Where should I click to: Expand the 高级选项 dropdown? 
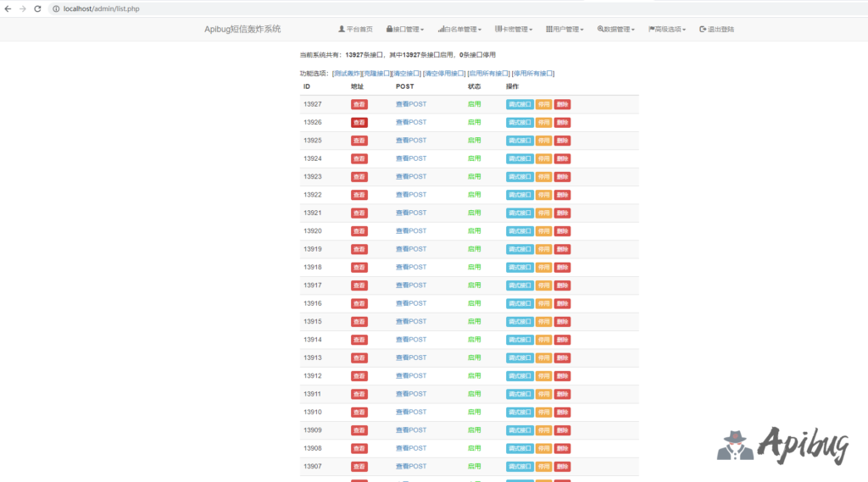click(667, 29)
